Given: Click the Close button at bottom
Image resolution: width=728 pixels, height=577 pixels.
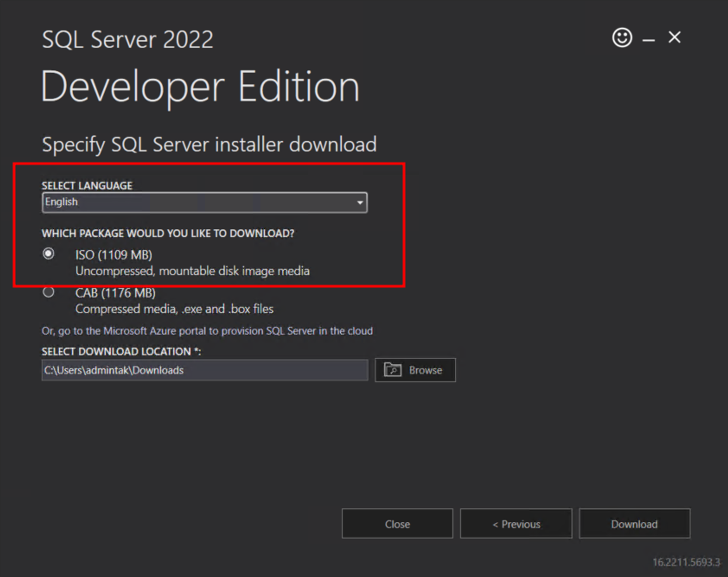Looking at the screenshot, I should click(397, 524).
